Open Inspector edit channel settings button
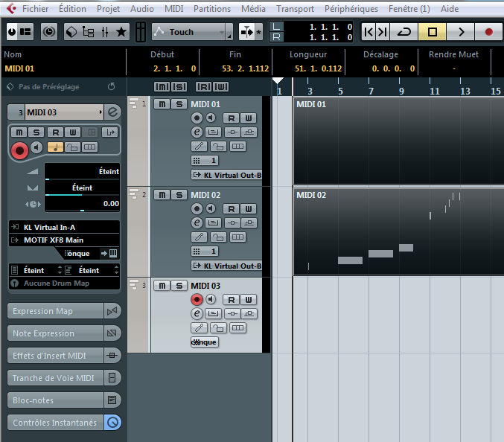This screenshot has width=504, height=442. (x=113, y=112)
